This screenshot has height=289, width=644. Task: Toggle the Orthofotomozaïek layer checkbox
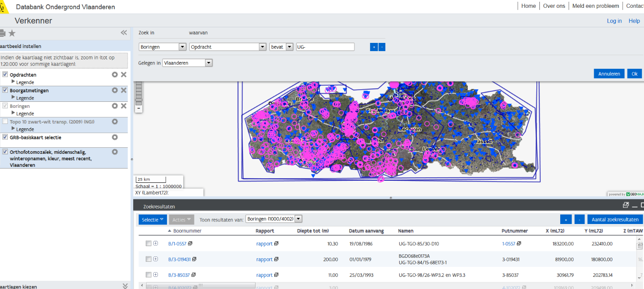click(5, 152)
